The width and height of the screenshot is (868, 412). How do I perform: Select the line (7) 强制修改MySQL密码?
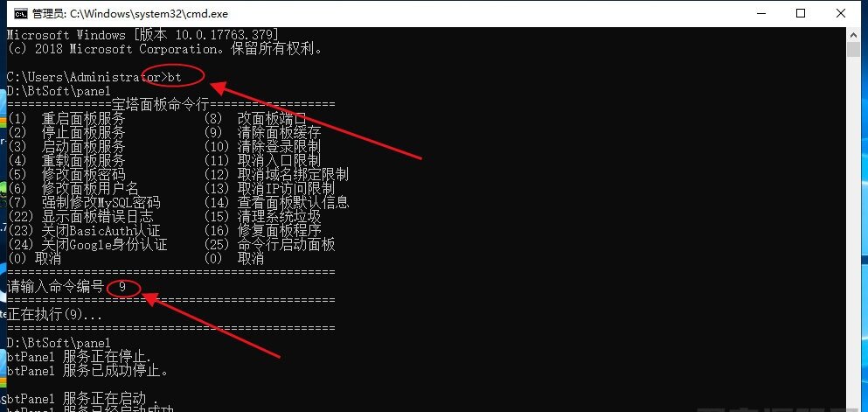pyautogui.click(x=84, y=203)
